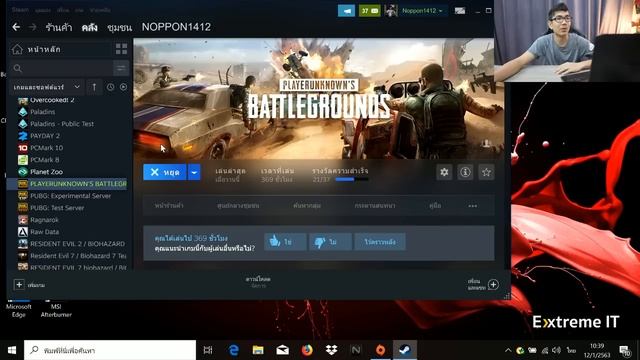Click the blue หยุด stop button

(164, 172)
